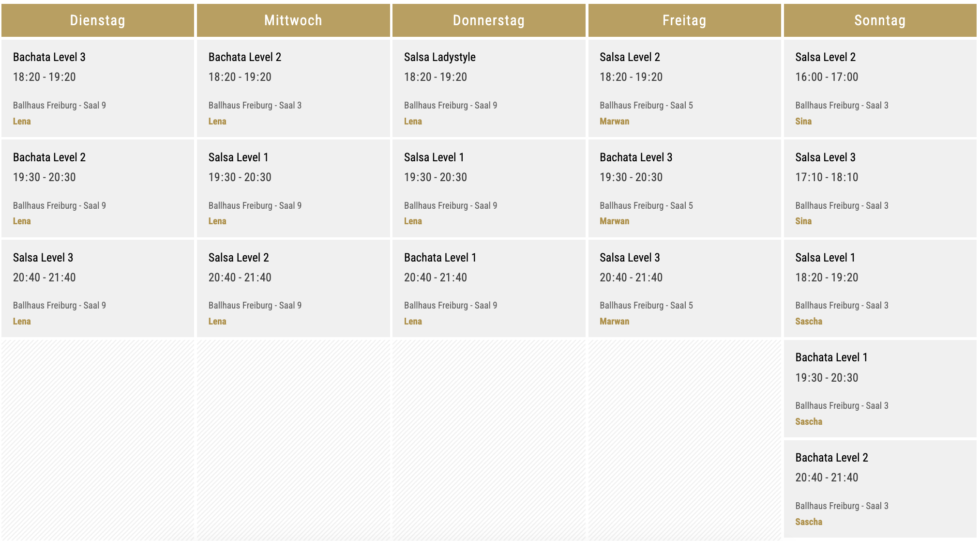
Task: Click instructor Sina under Sunday's Salsa Level 3
Action: click(803, 221)
